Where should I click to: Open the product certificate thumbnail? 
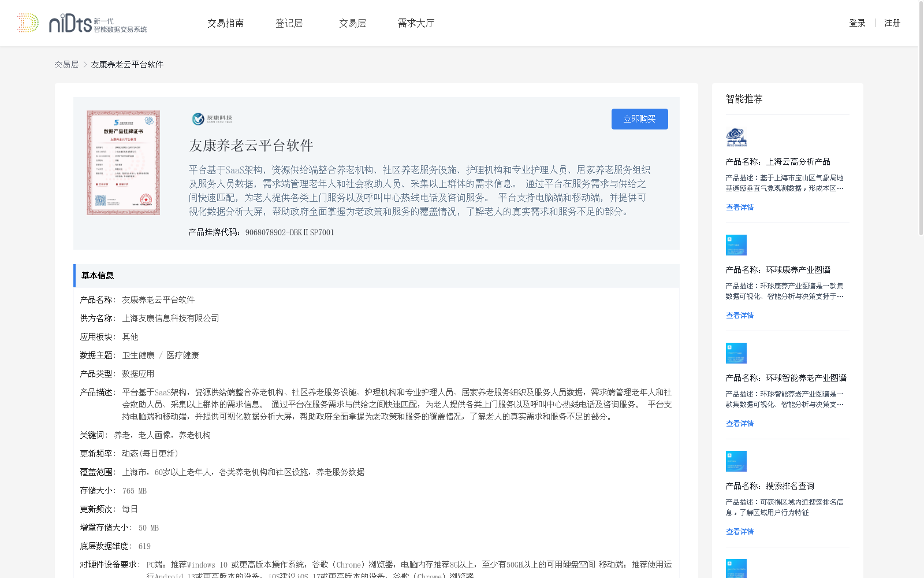click(124, 163)
